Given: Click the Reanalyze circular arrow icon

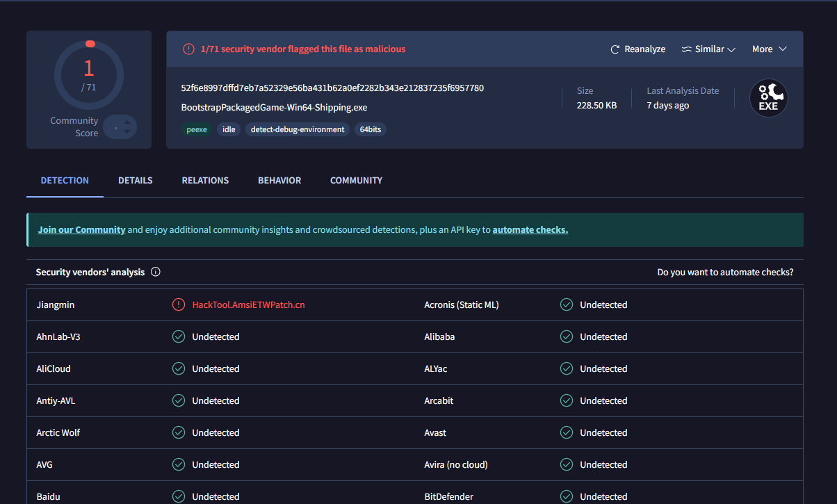Looking at the screenshot, I should click(x=615, y=49).
